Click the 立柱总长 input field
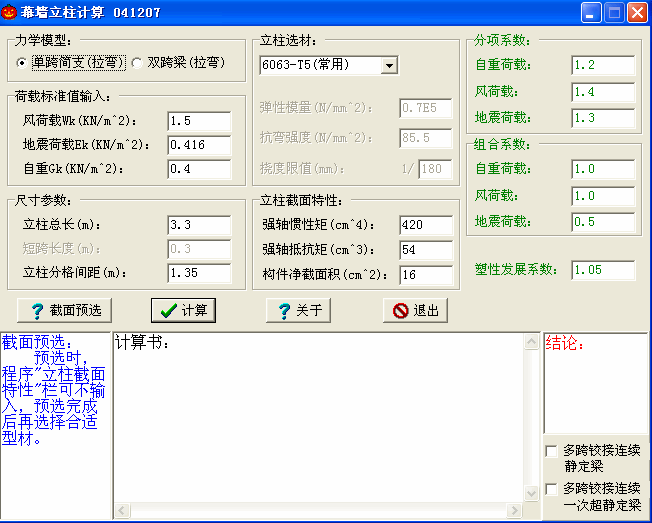The image size is (652, 523). click(199, 225)
